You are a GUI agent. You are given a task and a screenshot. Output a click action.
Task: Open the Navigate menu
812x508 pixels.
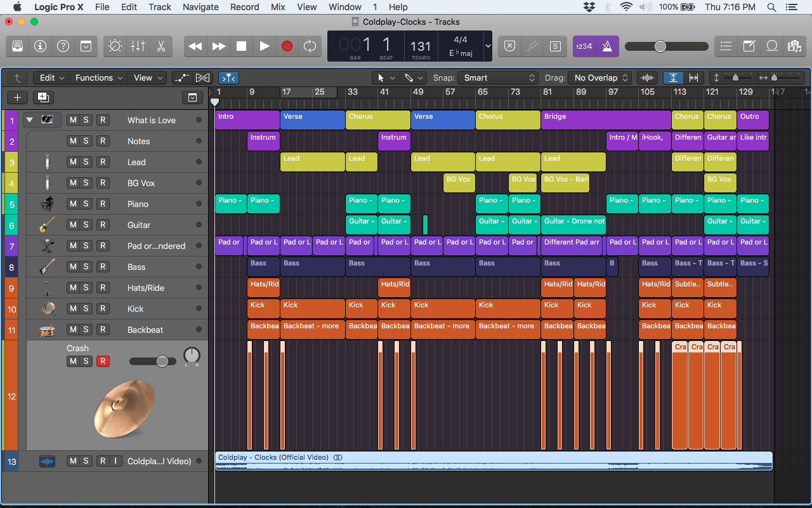point(200,7)
